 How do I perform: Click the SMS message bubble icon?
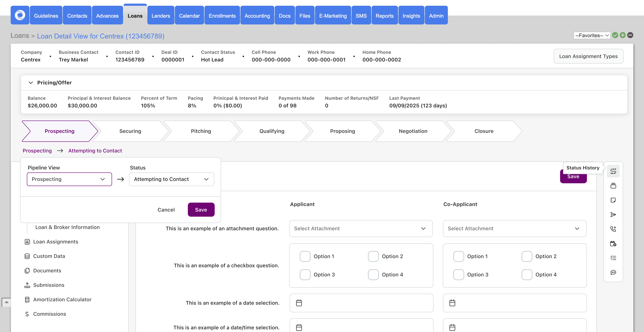point(613,272)
